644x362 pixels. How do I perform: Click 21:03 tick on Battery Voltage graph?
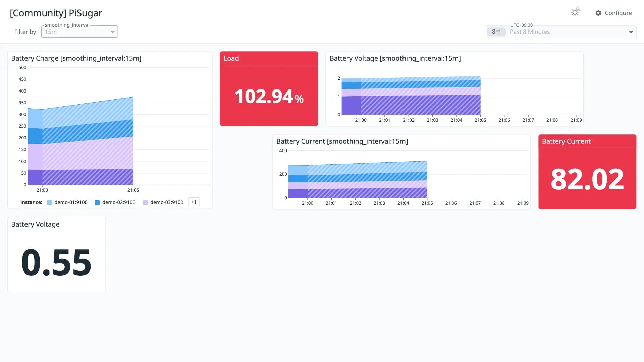432,120
